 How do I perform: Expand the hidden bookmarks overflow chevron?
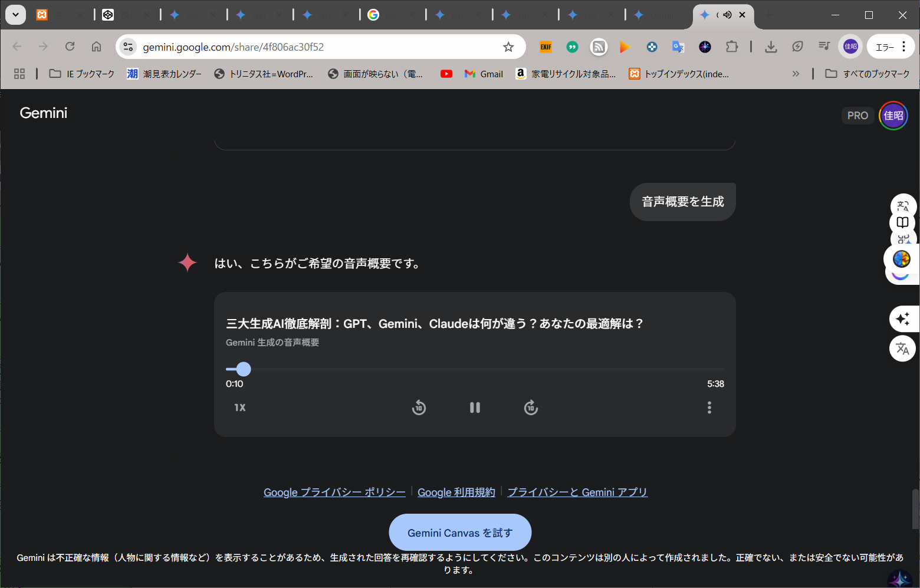[796, 74]
